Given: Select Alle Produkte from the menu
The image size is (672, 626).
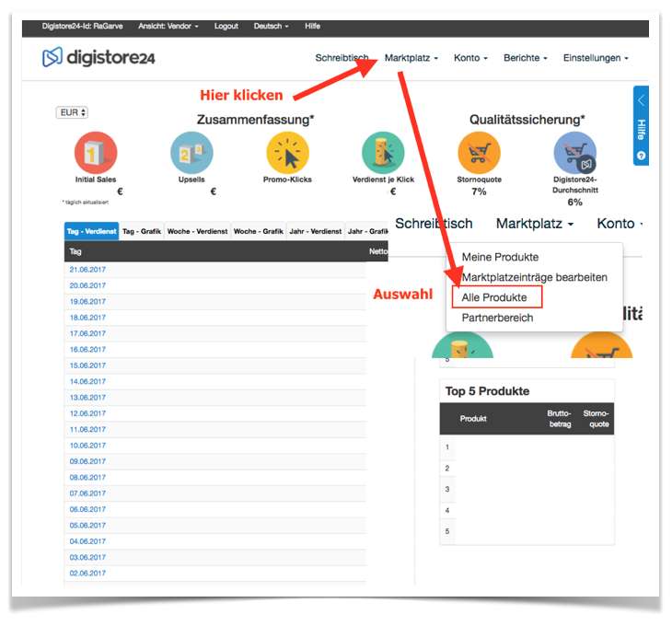Looking at the screenshot, I should (494, 297).
